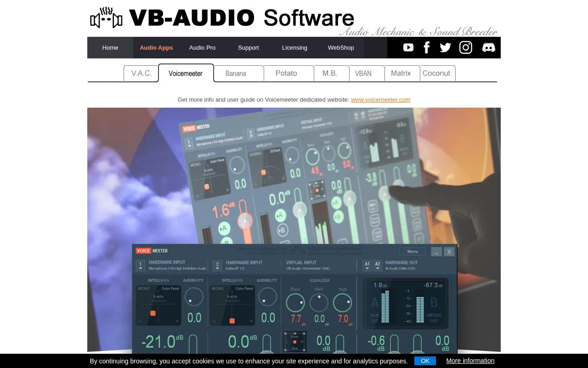Screen dimensions: 588x368
Task: Click the Bass equalizer knob
Action: pyautogui.click(x=295, y=303)
